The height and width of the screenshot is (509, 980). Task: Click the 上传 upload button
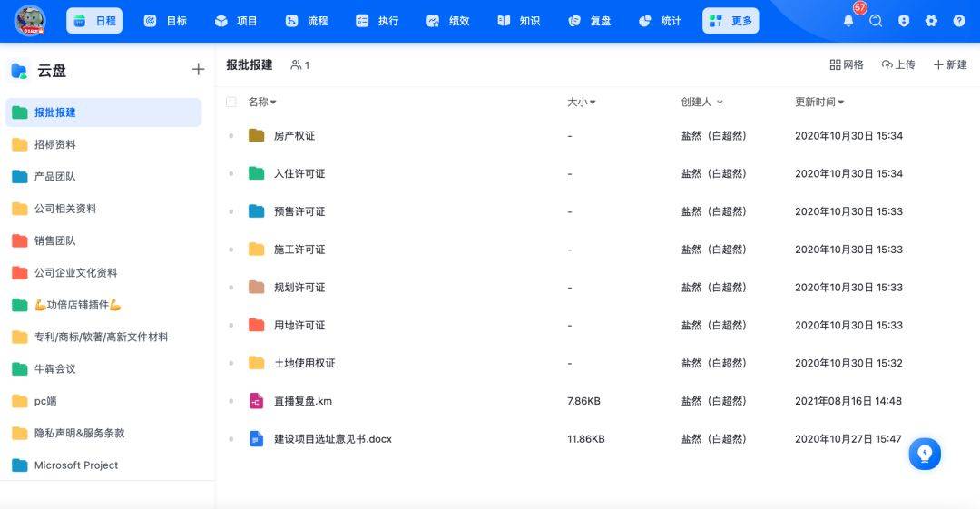[898, 64]
